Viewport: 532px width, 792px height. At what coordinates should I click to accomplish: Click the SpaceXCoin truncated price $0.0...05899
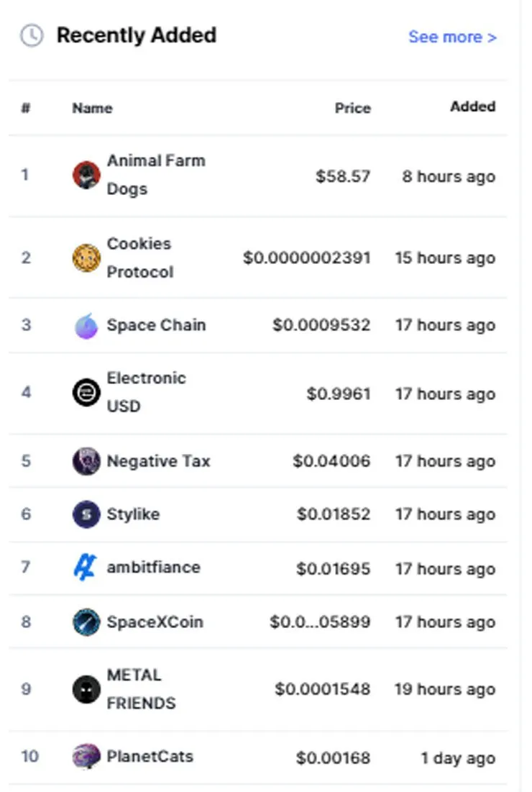pyautogui.click(x=320, y=622)
